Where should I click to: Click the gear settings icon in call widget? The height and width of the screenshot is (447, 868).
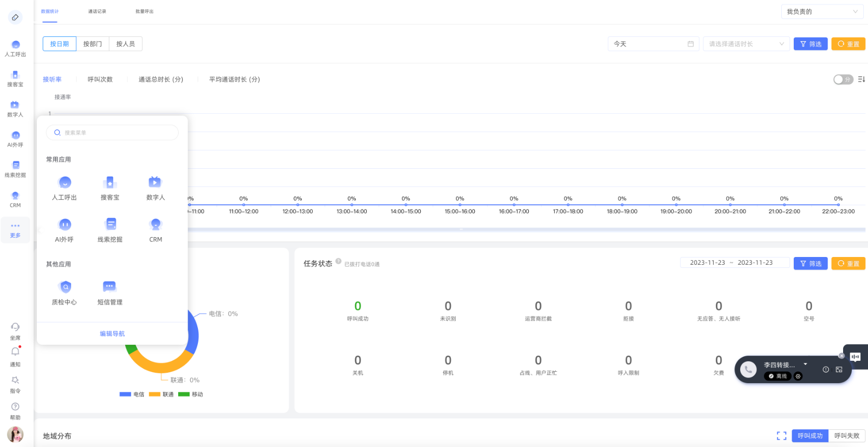[798, 376]
